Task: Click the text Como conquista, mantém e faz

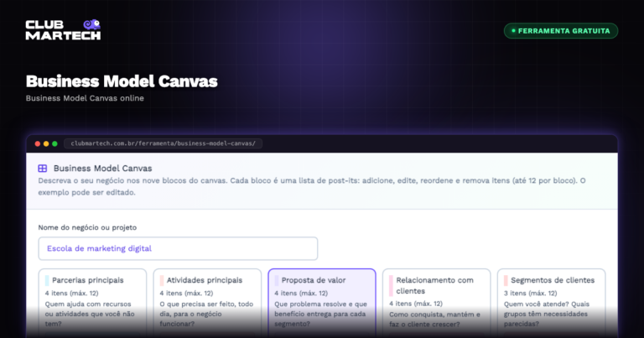Action: [x=434, y=319]
